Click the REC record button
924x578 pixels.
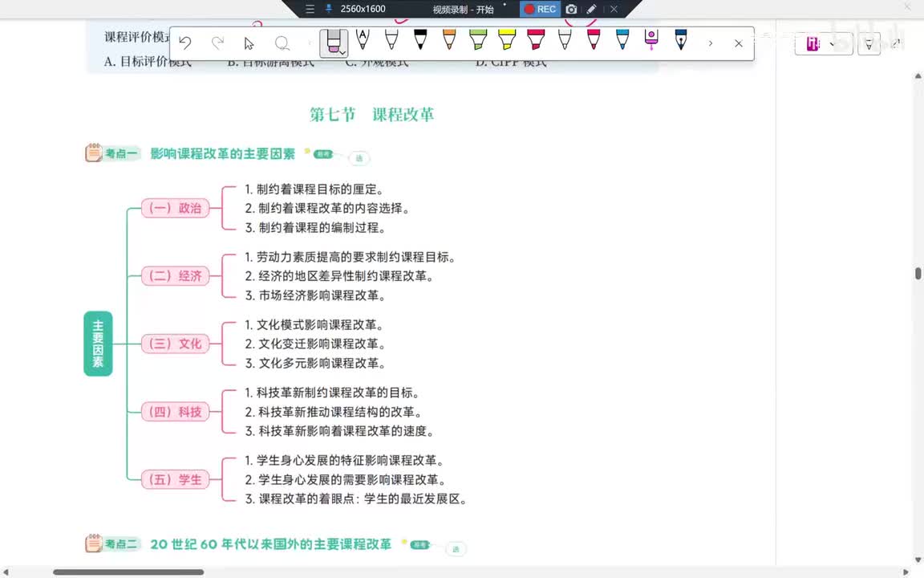(541, 9)
